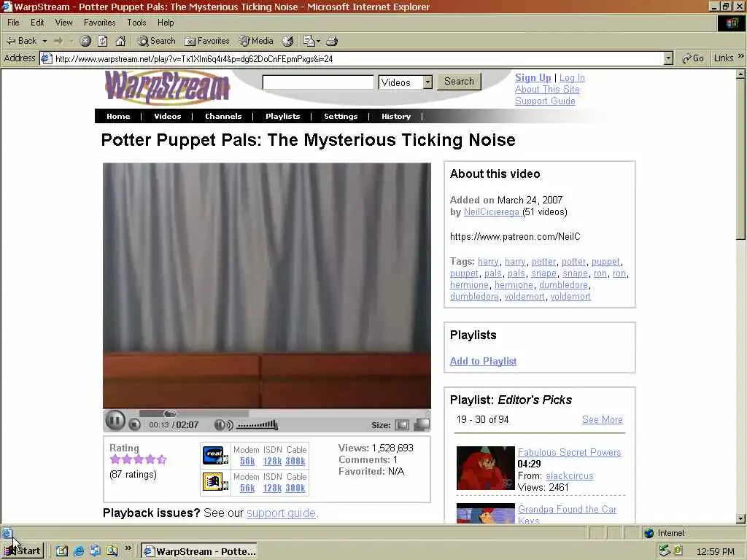Open the Edit menu
The height and width of the screenshot is (560, 747).
click(37, 23)
